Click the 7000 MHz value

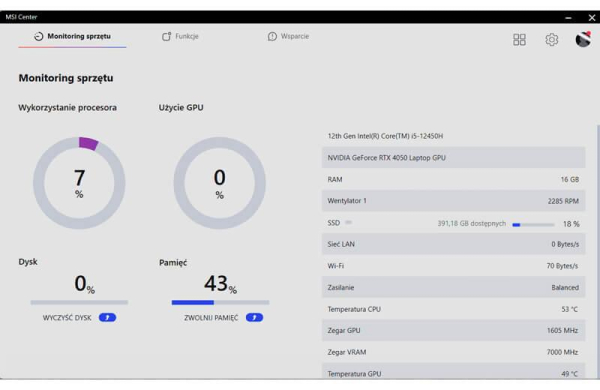click(562, 352)
